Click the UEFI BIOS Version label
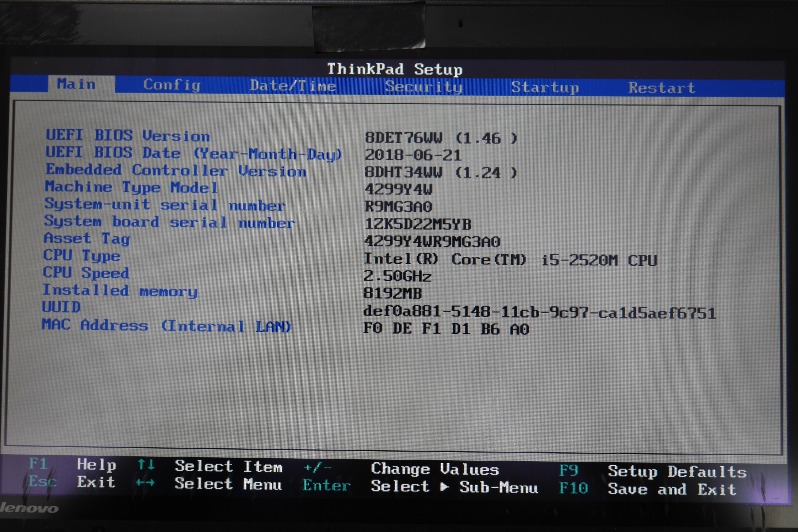This screenshot has height=532, width=798. 128,135
